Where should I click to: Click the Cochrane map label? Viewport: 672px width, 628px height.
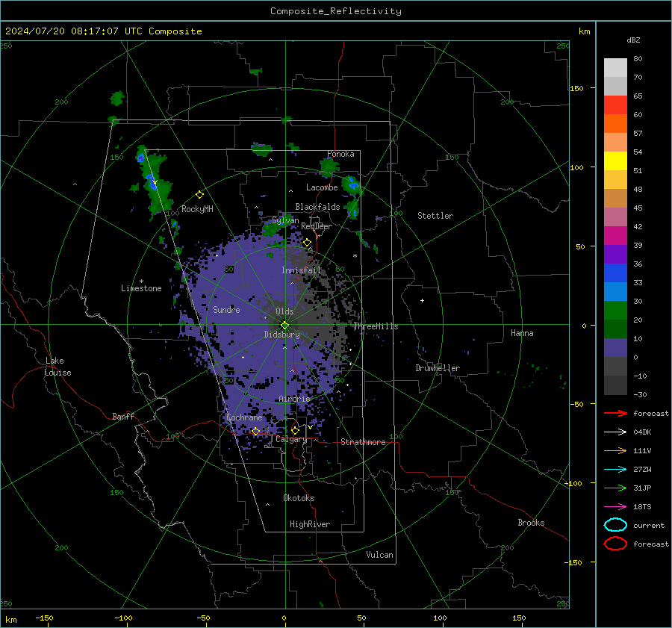[x=244, y=417]
